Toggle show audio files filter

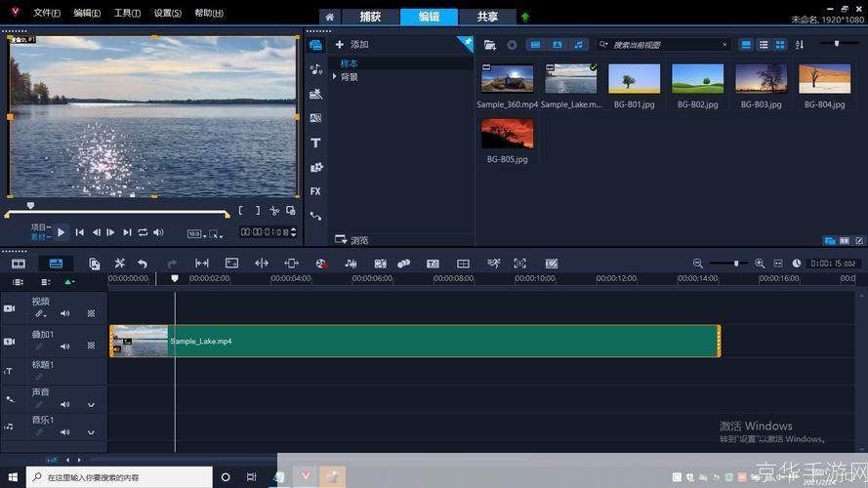point(578,45)
